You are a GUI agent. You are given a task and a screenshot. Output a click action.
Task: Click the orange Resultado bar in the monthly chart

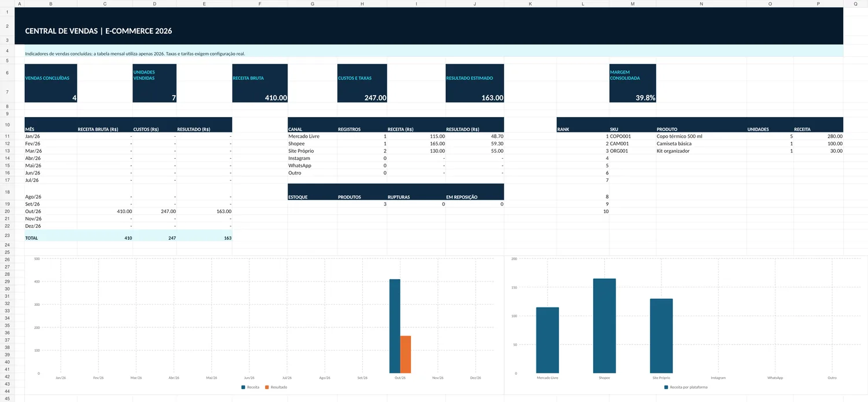pos(406,355)
